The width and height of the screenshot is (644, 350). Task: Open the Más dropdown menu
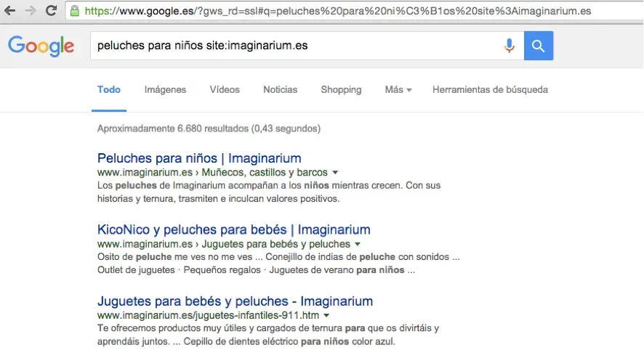pos(398,89)
